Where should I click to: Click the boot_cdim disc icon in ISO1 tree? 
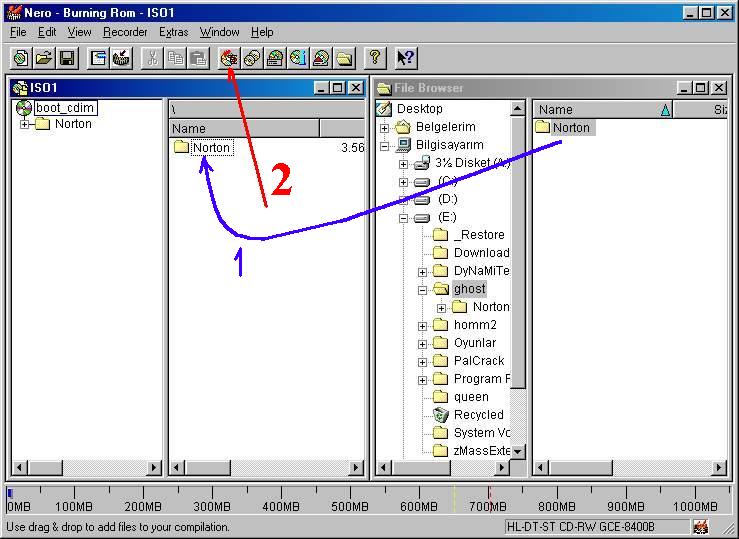point(24,108)
